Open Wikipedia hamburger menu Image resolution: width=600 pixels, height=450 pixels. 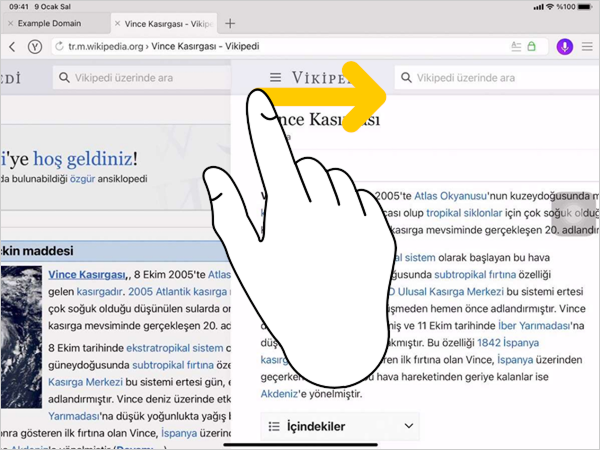[276, 77]
